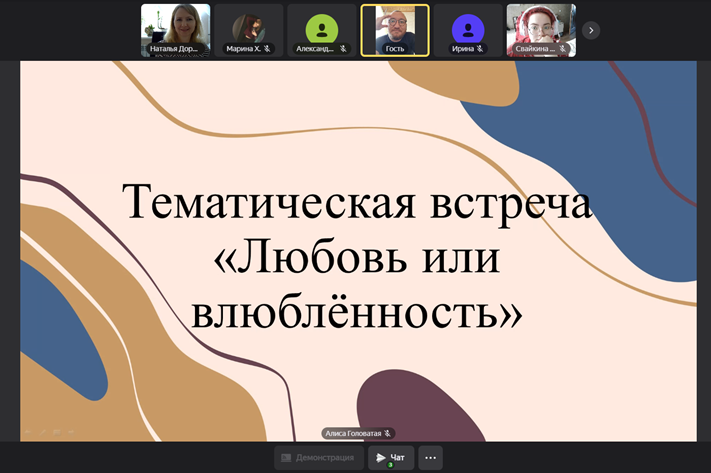The image size is (711, 473).
Task: Click the muted mic icon beside Алиса Головатая
Action: click(388, 433)
